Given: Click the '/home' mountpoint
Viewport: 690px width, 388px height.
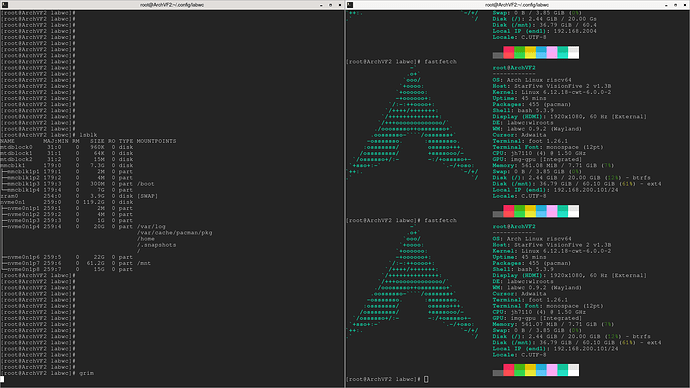Looking at the screenshot, I should [x=146, y=239].
